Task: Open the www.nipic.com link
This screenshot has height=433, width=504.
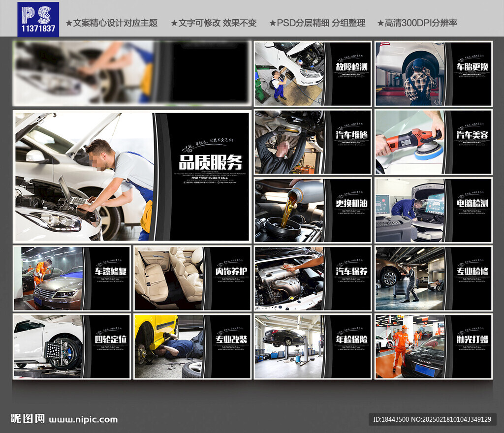Action: [83, 420]
